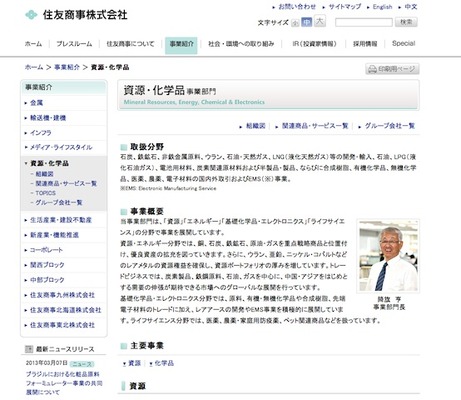Open 関西ブロック in sidebar

[x=47, y=265]
